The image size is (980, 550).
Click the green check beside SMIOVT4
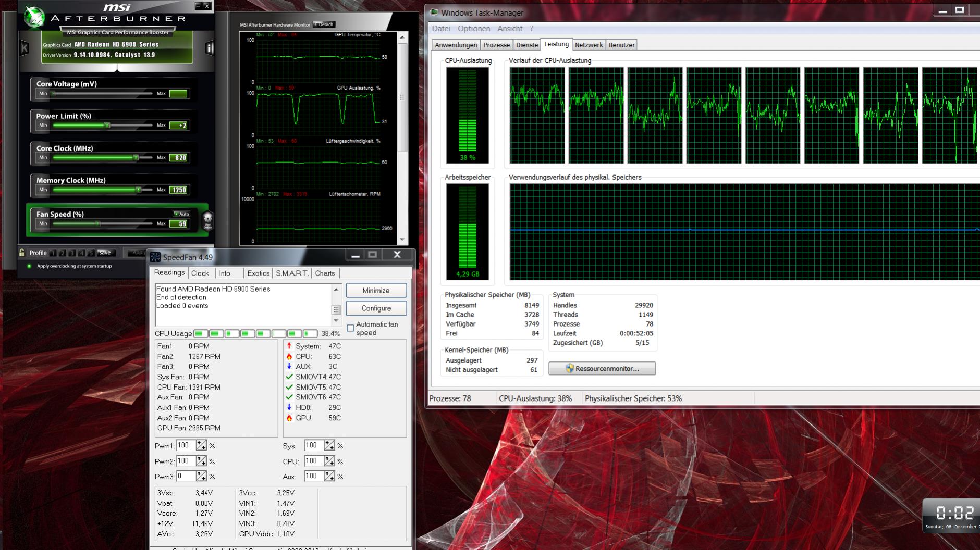(289, 377)
